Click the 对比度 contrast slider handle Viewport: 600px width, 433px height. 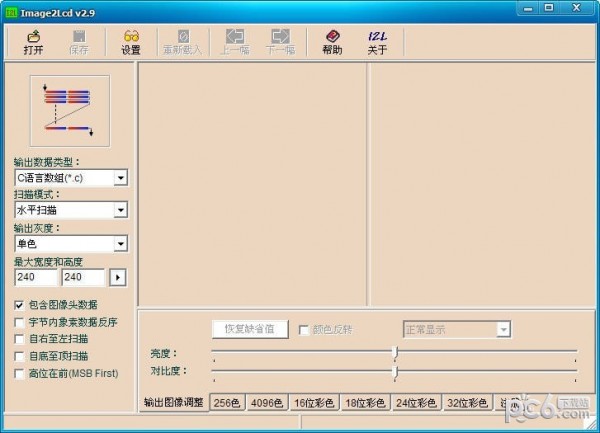click(396, 373)
